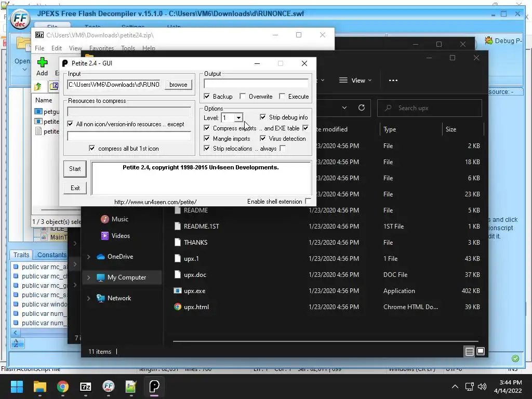Open the 7-Zip Favorites menu

tap(101, 48)
